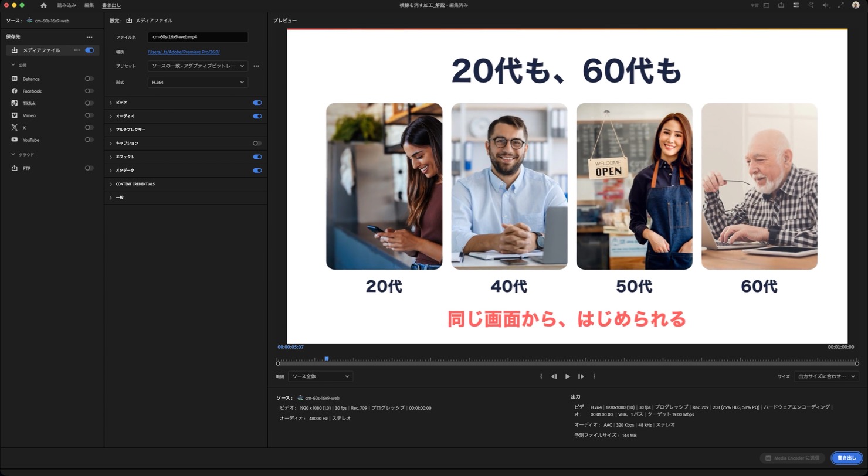Go to the Home screen icon

click(43, 5)
